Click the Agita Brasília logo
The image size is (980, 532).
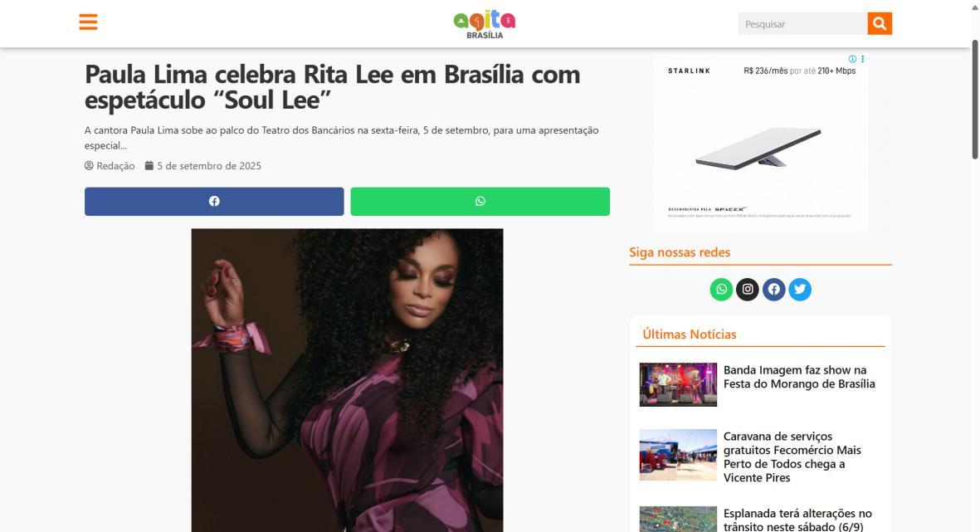[485, 24]
